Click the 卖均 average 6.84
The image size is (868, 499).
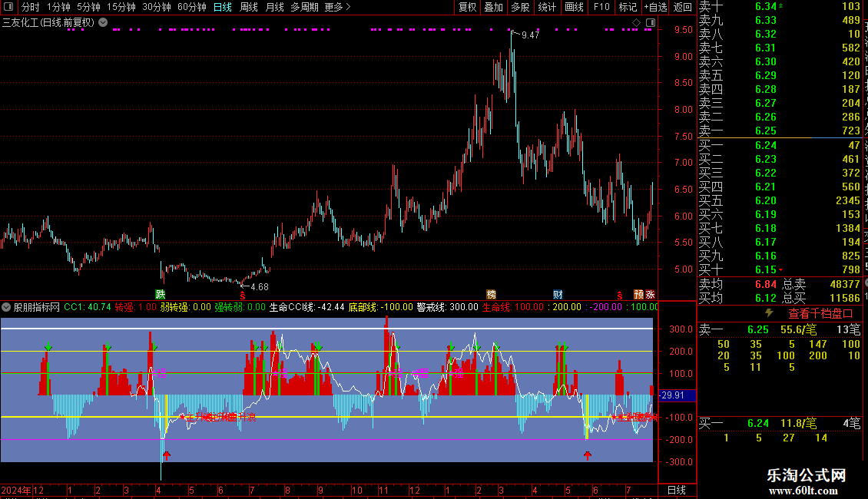tap(766, 284)
